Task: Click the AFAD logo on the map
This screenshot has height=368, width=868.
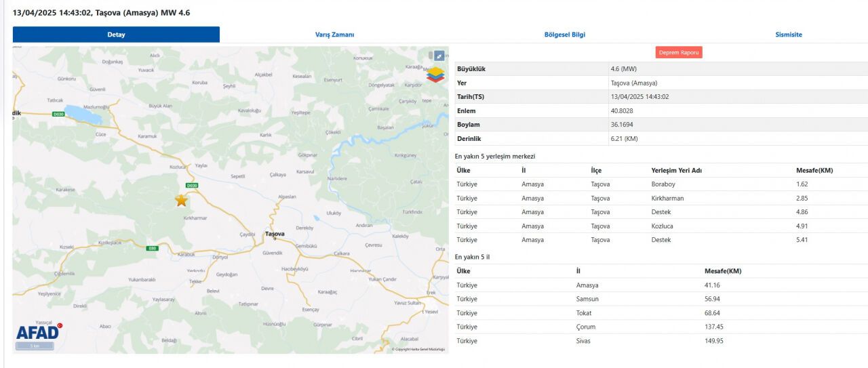Action: (39, 331)
